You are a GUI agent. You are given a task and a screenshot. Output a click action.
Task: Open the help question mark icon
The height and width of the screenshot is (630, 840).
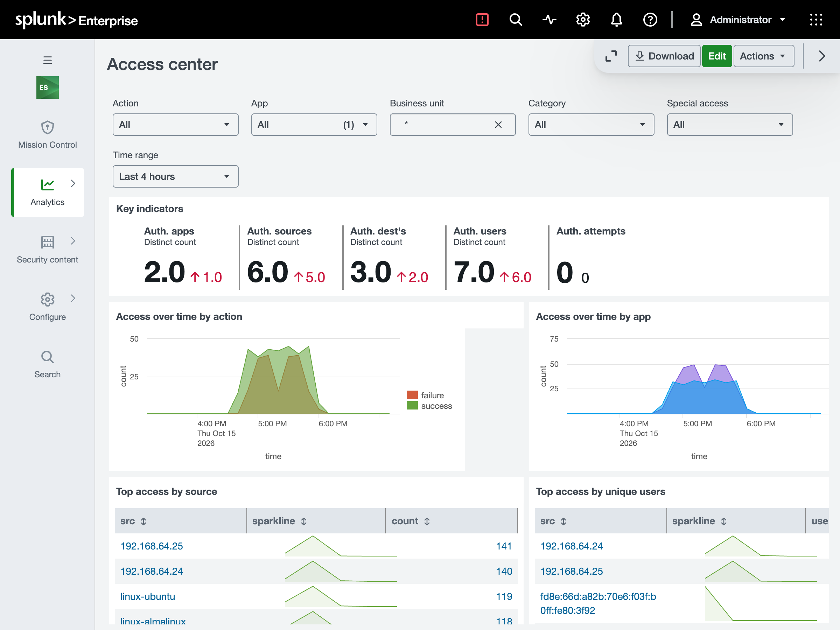[x=650, y=19]
